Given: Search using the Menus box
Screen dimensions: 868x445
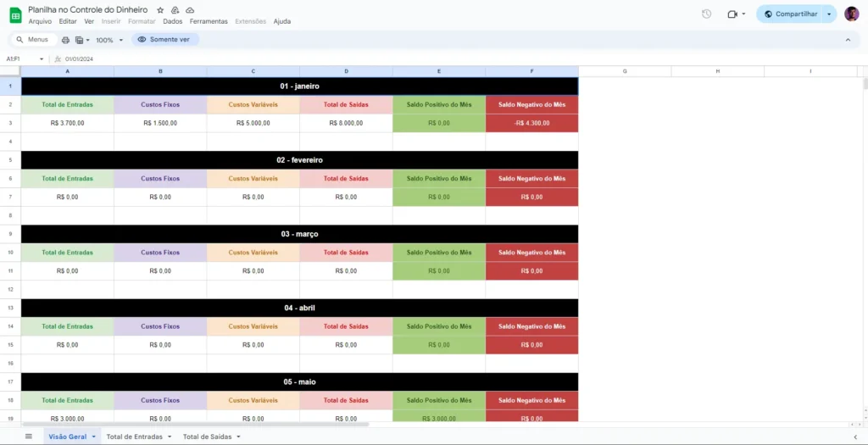Looking at the screenshot, I should (34, 39).
